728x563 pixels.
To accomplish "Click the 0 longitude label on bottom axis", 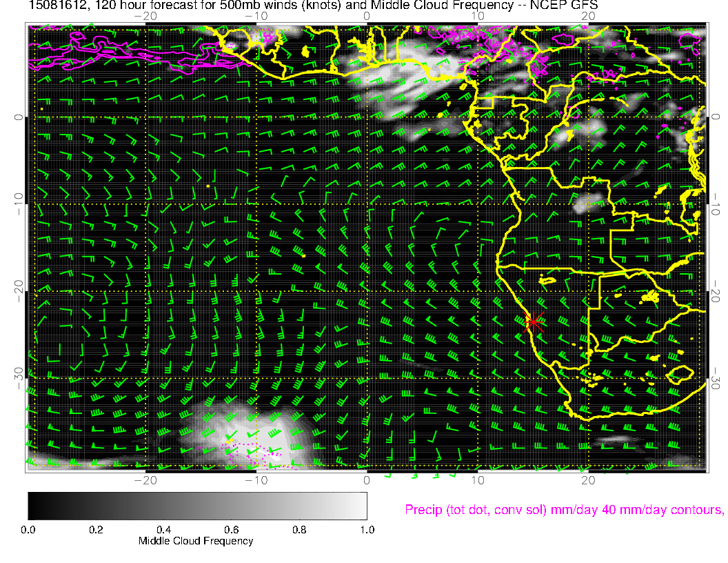I will 367,480.
